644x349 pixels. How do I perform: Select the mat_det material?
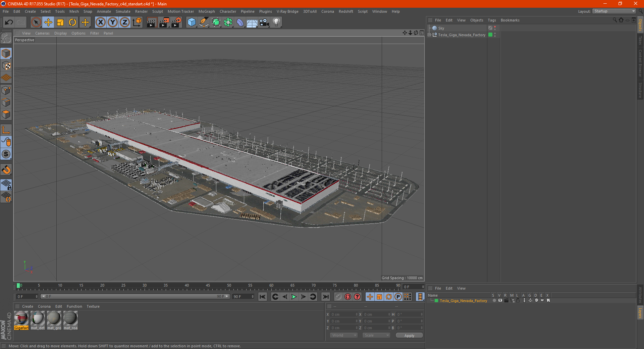38,320
